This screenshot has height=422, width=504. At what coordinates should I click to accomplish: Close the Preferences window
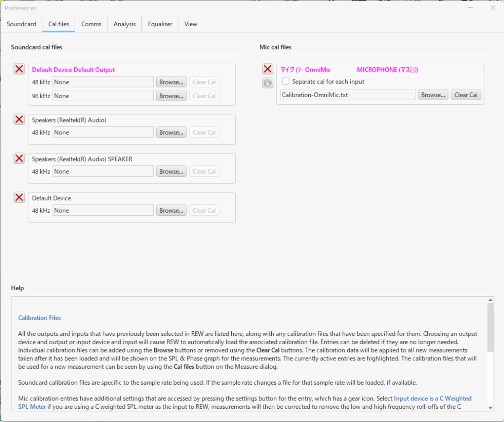(x=493, y=8)
